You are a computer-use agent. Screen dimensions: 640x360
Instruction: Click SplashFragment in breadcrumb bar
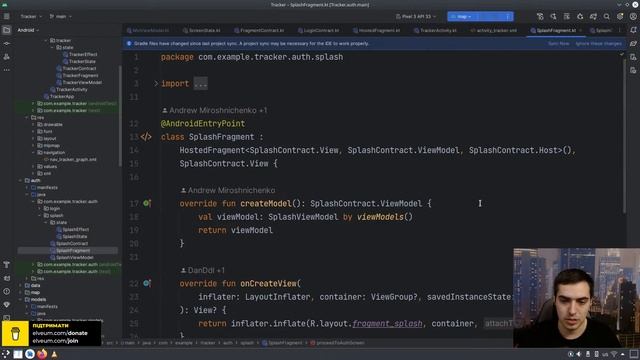point(282,343)
